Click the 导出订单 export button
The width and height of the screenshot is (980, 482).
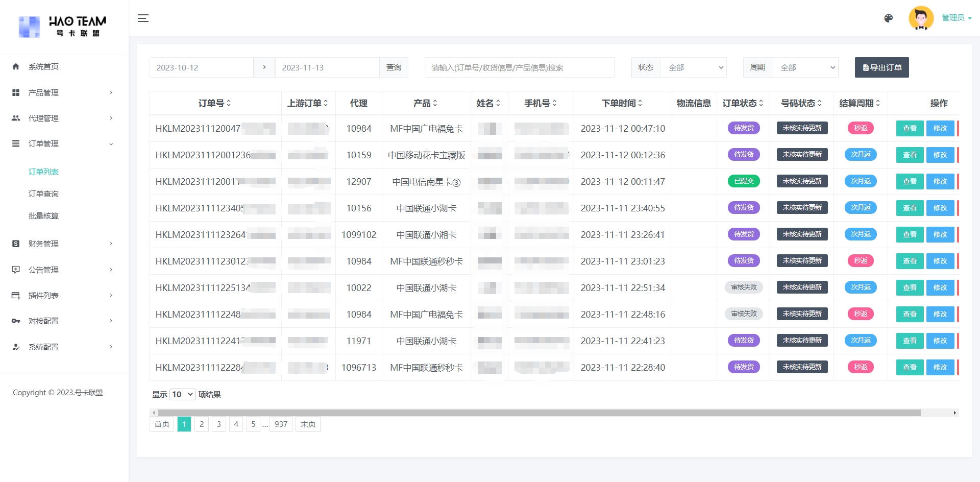point(881,67)
